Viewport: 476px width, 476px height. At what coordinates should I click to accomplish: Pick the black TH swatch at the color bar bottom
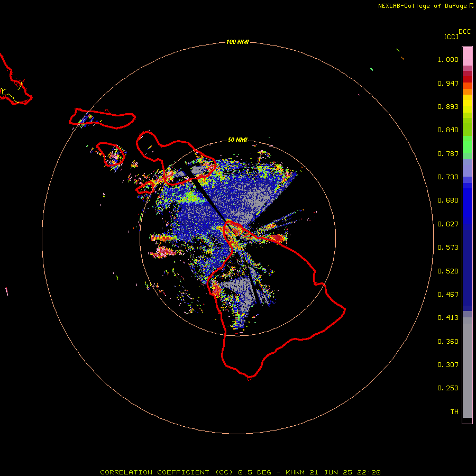tap(467, 420)
